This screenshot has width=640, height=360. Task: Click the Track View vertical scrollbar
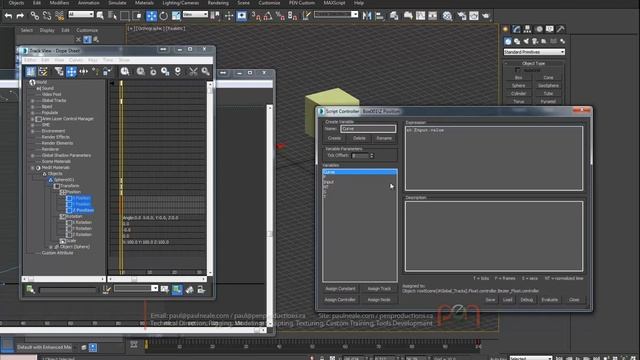pyautogui.click(x=210, y=178)
